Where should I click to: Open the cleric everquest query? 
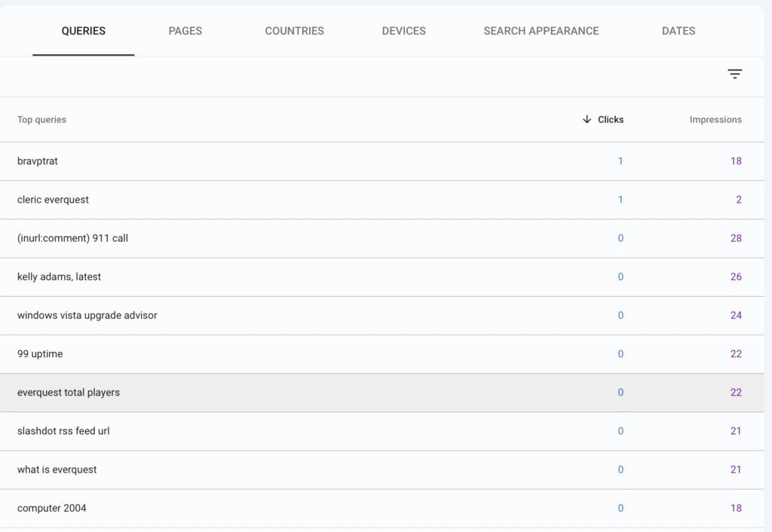53,200
